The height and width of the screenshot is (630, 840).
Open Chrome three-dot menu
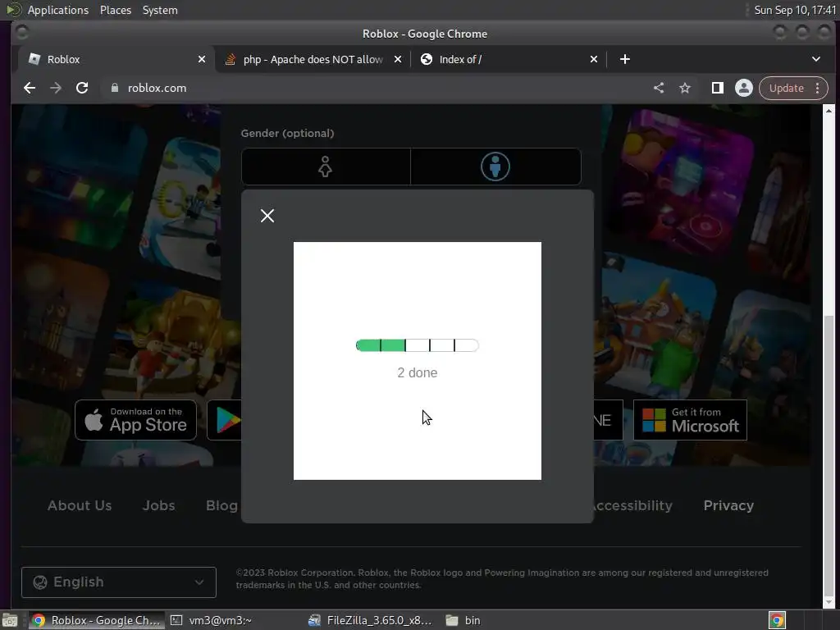click(x=818, y=88)
